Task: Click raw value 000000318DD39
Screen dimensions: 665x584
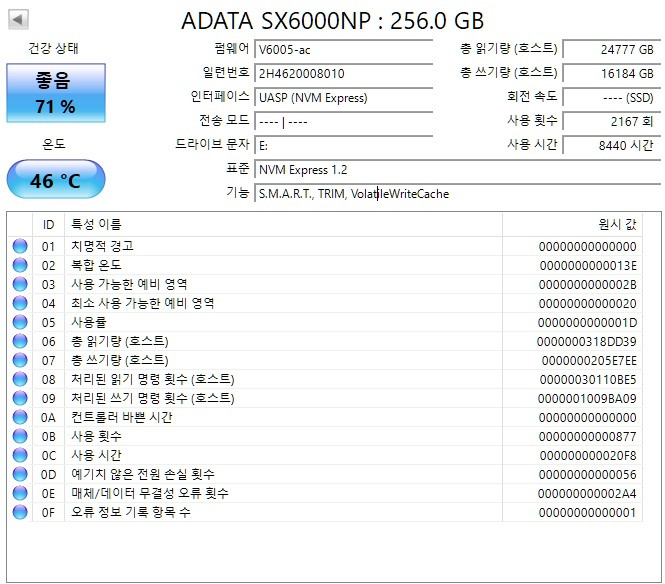Action: click(x=587, y=341)
